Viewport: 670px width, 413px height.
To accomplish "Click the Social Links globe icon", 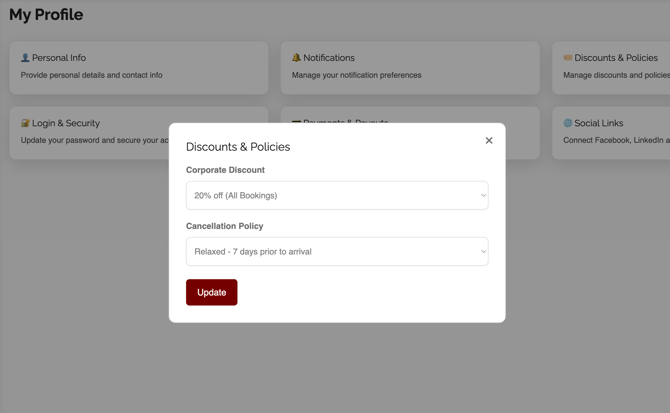I will [x=567, y=123].
